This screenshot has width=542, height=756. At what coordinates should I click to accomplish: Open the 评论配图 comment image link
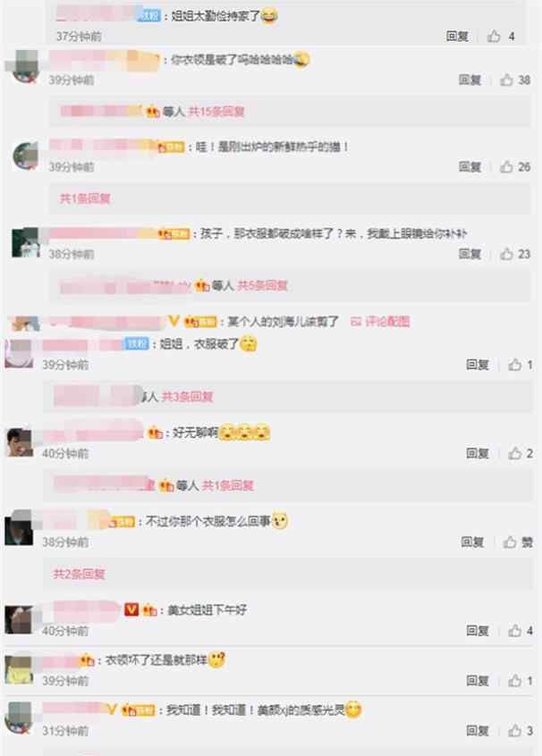380,322
